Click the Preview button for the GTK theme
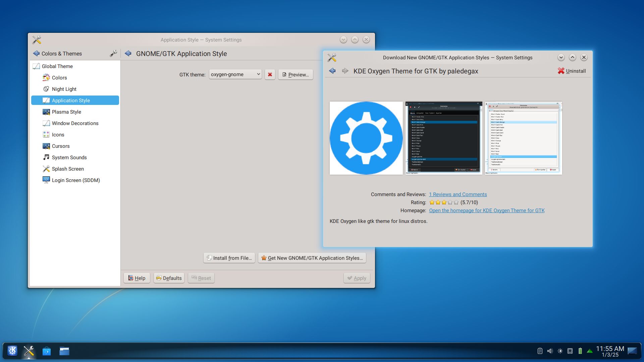 pyautogui.click(x=295, y=74)
